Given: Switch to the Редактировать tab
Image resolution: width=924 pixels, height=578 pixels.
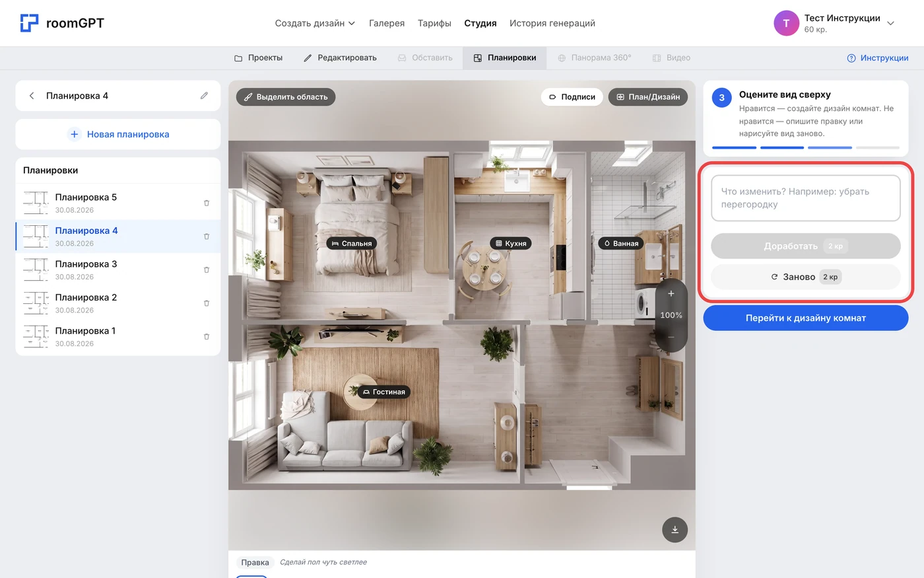Looking at the screenshot, I should [340, 57].
